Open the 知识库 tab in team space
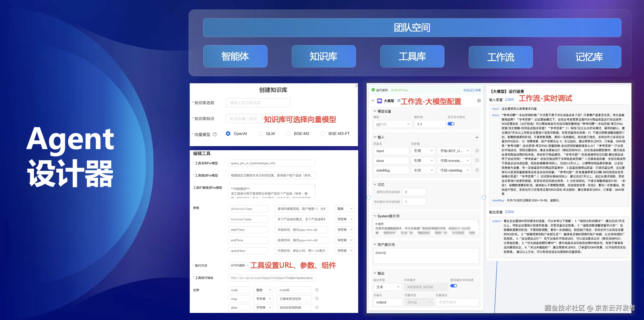Image resolution: width=644 pixels, height=320 pixels. point(323,56)
